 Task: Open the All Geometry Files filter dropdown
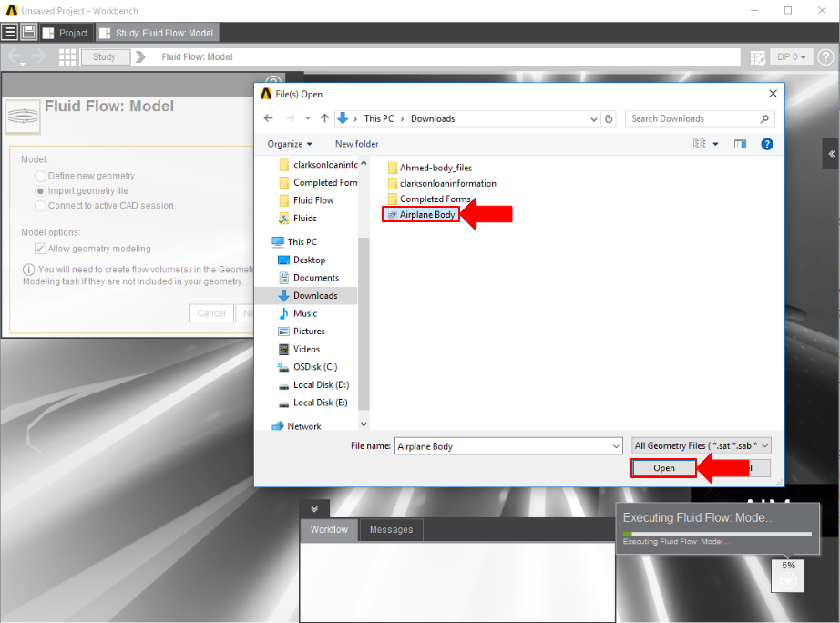(x=702, y=445)
